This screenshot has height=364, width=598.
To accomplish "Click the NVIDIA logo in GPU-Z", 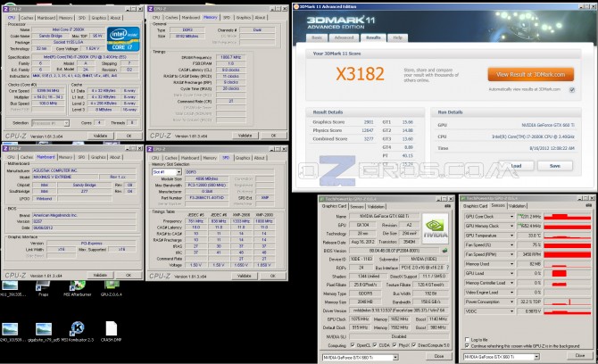I will [x=436, y=228].
